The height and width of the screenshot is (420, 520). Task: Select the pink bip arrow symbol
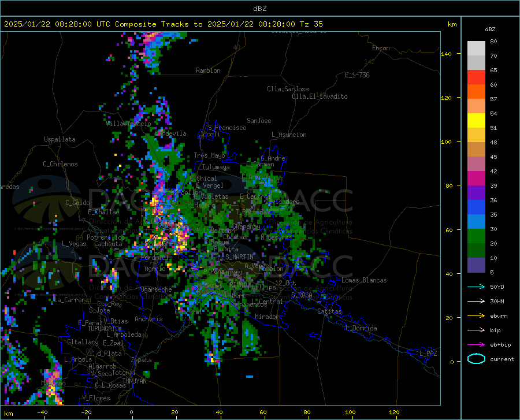tap(476, 330)
